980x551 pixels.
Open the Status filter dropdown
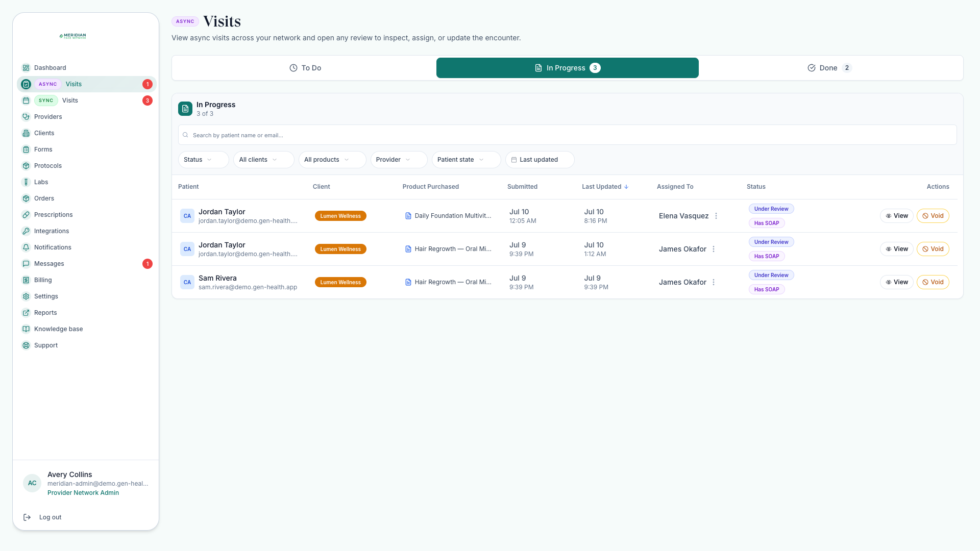pyautogui.click(x=203, y=160)
